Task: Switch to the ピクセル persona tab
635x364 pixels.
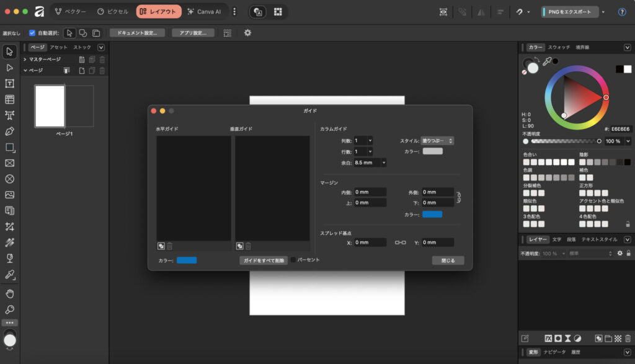Action: click(113, 12)
